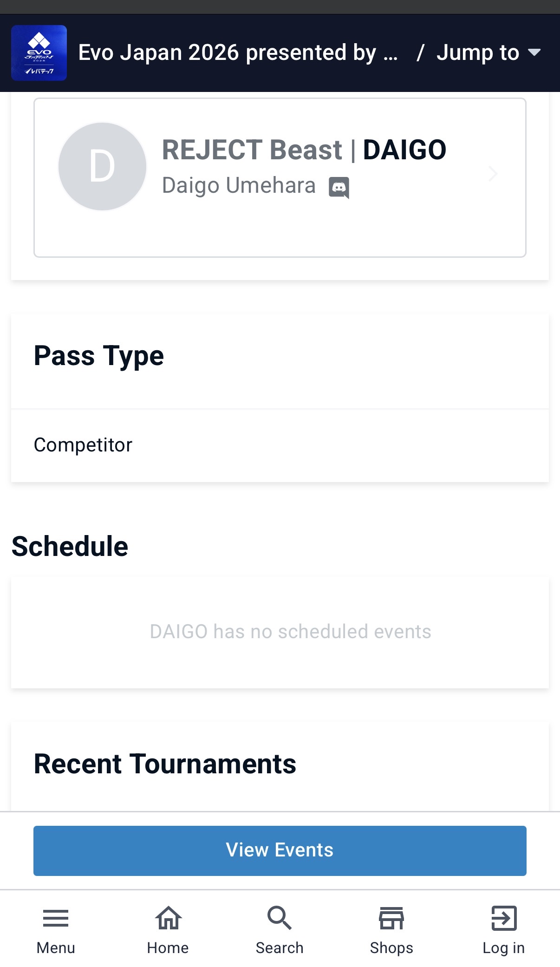The width and height of the screenshot is (560, 967).
Task: Open the Menu hamburger icon
Action: 56,918
